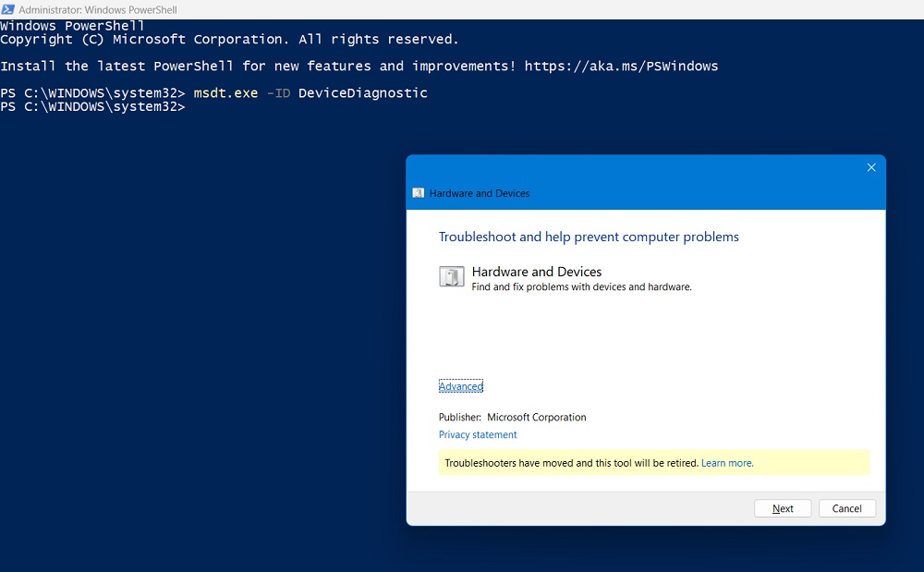Click the hardware device illustration icon
The height and width of the screenshot is (572, 924).
click(x=452, y=276)
